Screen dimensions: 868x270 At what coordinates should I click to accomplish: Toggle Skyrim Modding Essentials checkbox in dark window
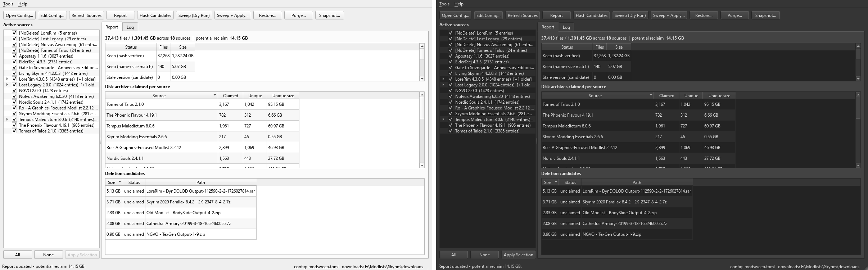coord(451,114)
